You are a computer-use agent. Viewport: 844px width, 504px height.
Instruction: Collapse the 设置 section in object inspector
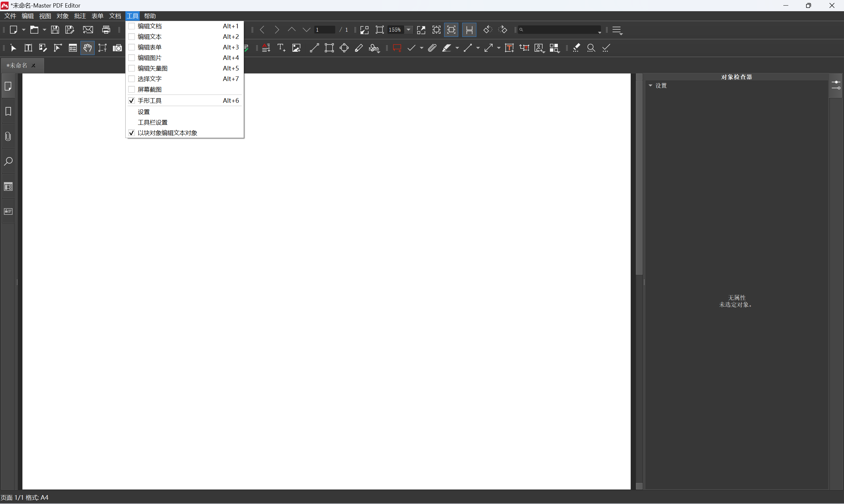[650, 86]
